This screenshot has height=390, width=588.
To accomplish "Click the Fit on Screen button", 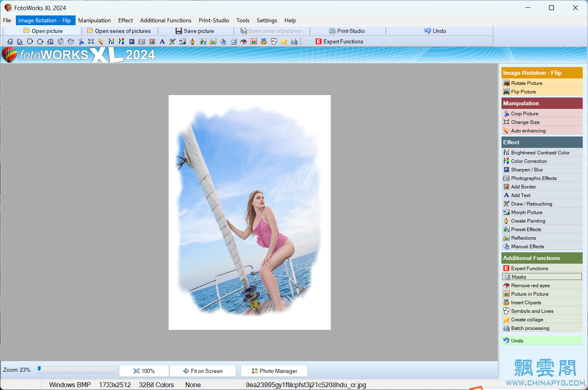I will pos(203,371).
